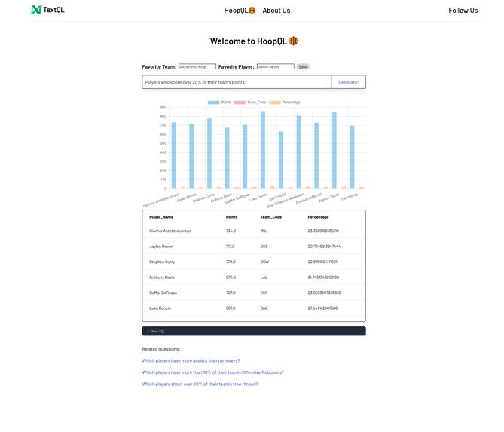Click the DAL team code cell
Image resolution: width=504 pixels, height=432 pixels.
tap(264, 308)
